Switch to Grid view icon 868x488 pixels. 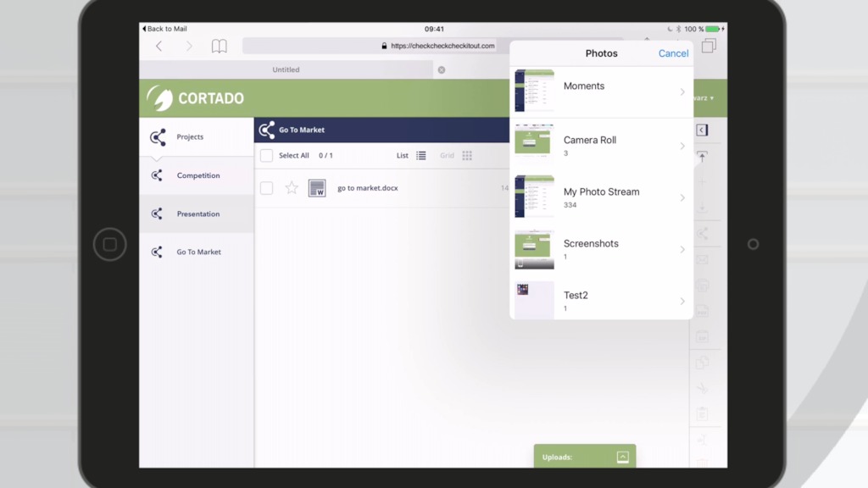[x=467, y=156]
